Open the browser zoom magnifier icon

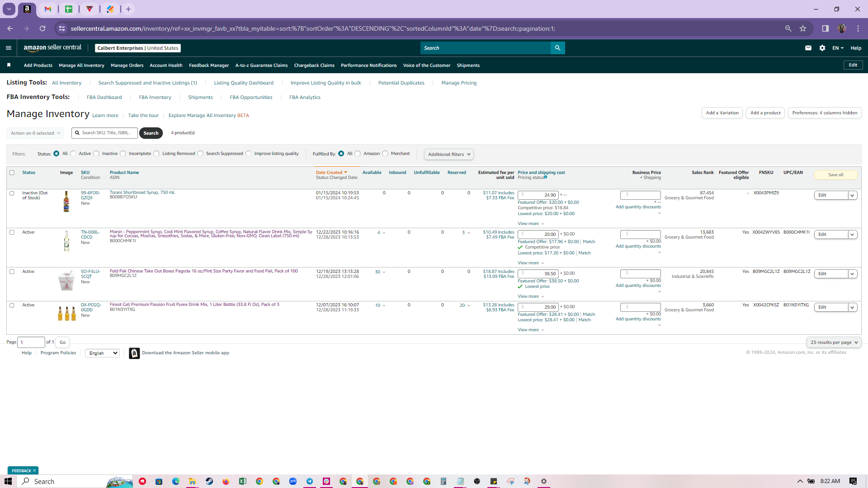[788, 28]
